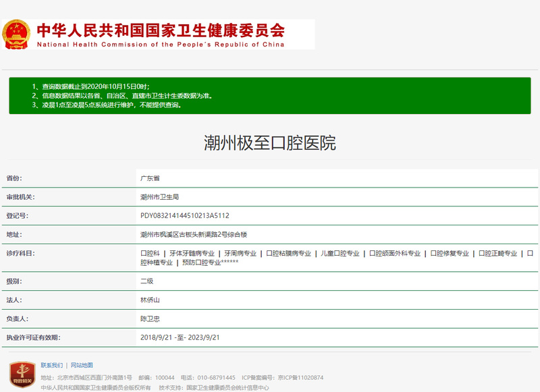Select the 法人 row label
The width and height of the screenshot is (540, 392).
click(14, 300)
